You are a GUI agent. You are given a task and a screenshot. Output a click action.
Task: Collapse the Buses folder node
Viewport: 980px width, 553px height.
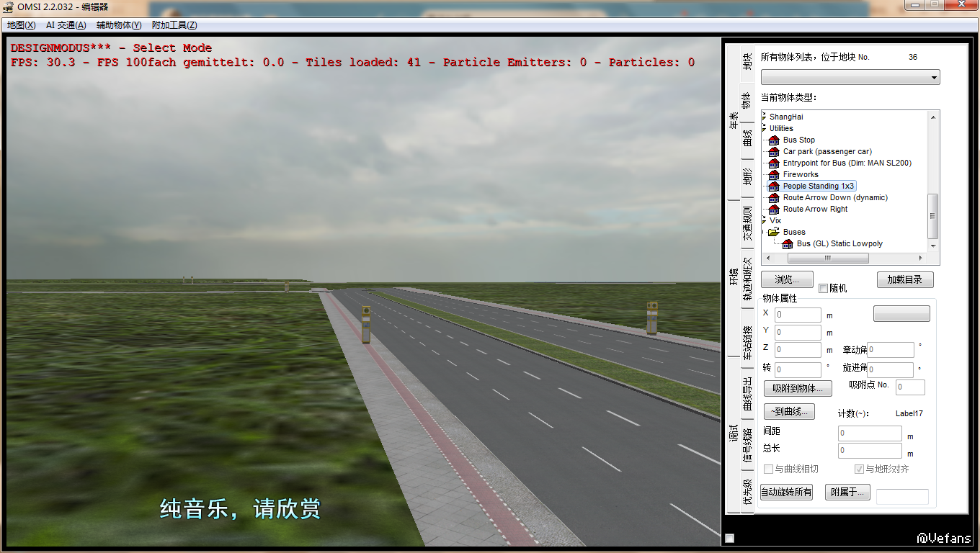(x=764, y=232)
